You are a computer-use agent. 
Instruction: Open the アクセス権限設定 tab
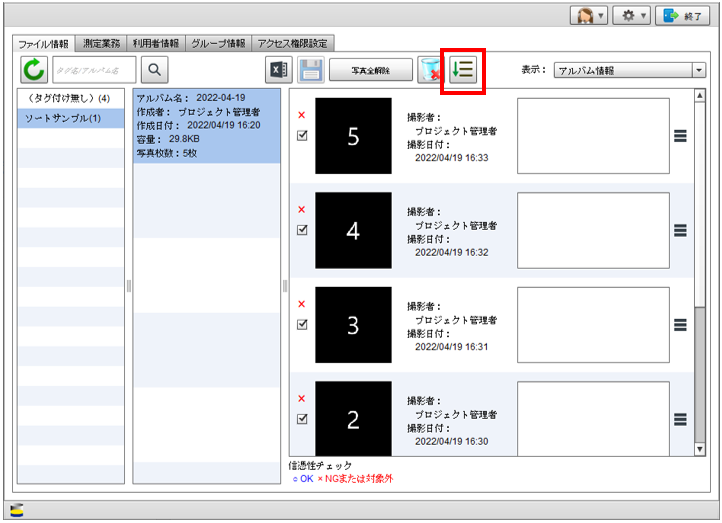point(293,43)
